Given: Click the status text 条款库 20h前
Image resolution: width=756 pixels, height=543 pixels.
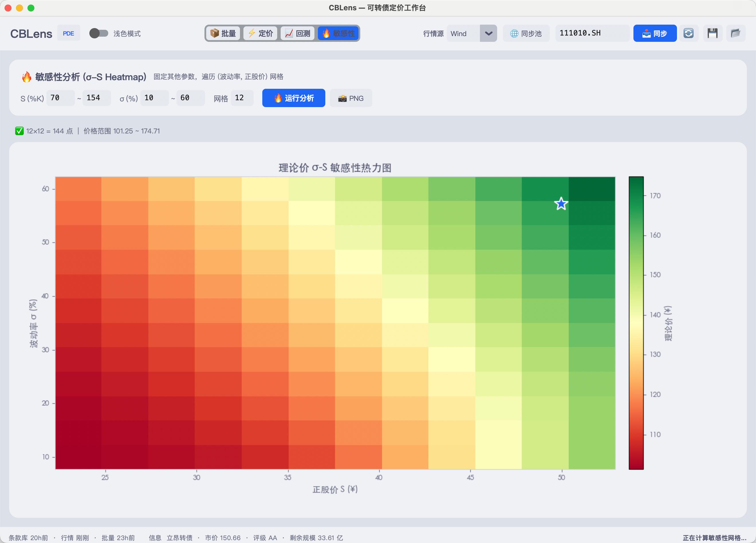Looking at the screenshot, I should coord(28,538).
